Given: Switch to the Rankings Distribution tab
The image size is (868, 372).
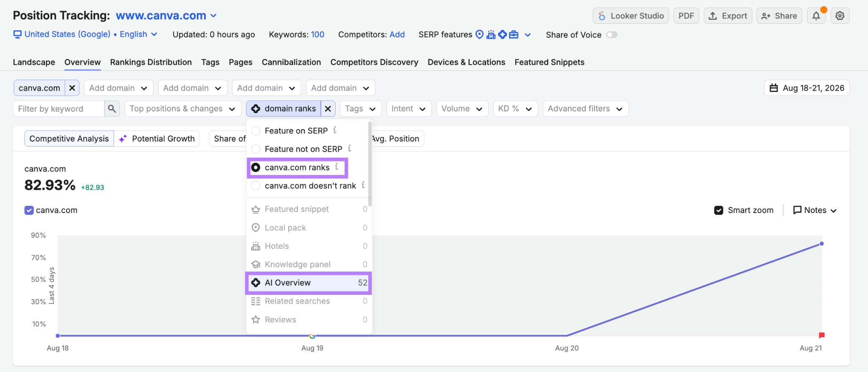Looking at the screenshot, I should pyautogui.click(x=151, y=62).
